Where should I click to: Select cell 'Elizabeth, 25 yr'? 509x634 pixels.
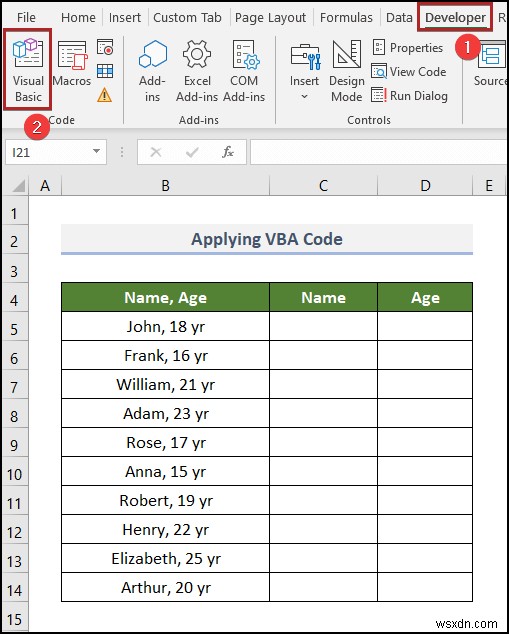[x=165, y=558]
